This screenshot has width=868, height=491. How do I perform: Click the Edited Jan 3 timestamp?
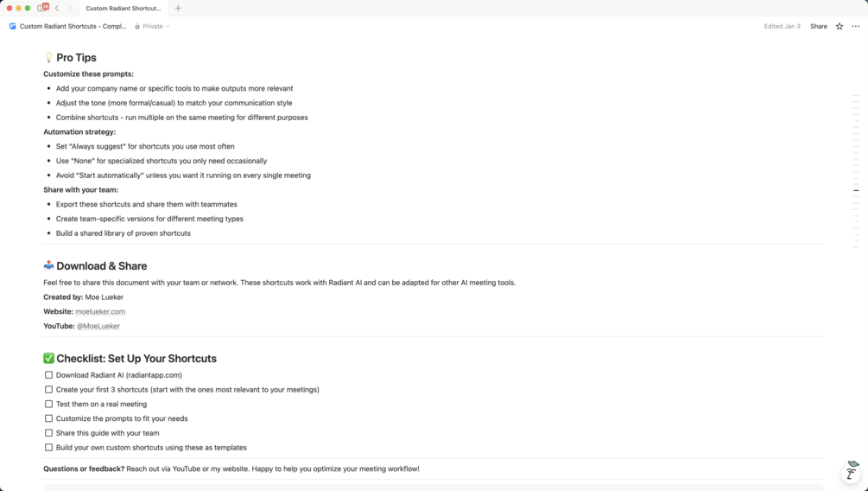coord(782,26)
